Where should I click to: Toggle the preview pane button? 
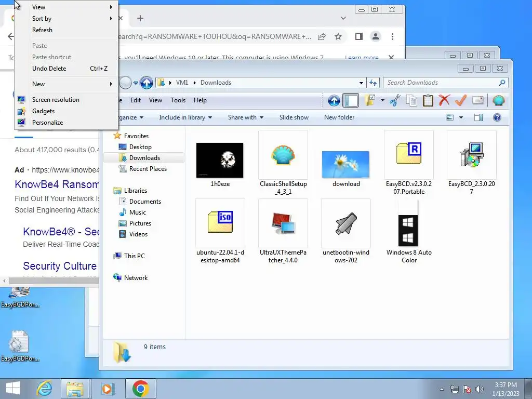478,117
